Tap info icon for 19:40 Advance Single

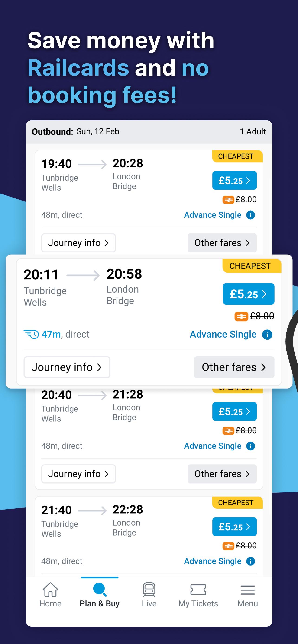pos(250,215)
